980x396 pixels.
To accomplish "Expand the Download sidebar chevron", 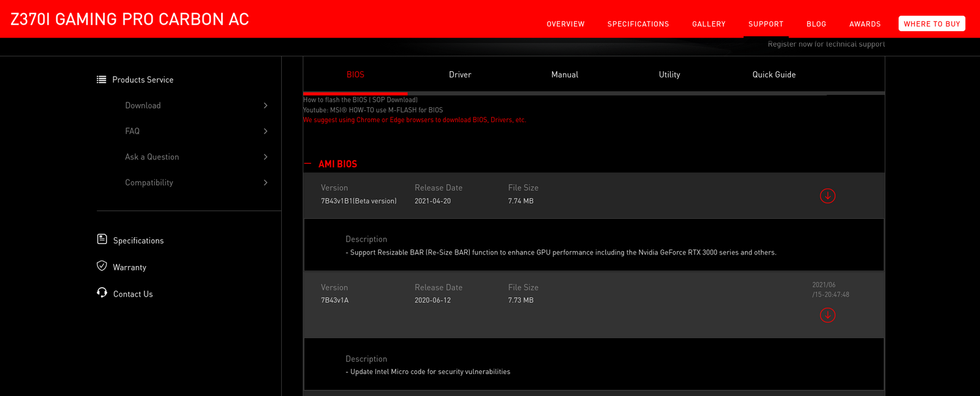I will (x=265, y=105).
